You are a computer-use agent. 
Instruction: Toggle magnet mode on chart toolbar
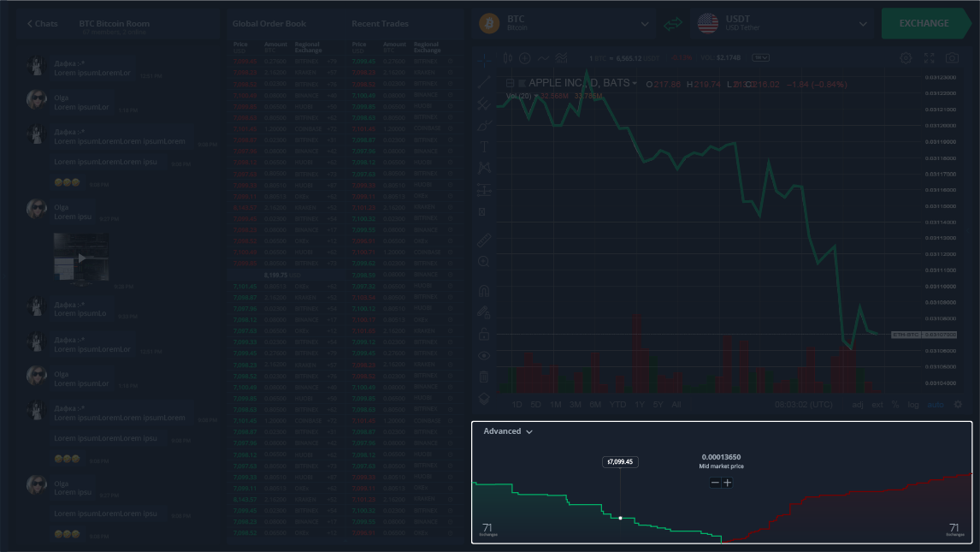(x=484, y=290)
